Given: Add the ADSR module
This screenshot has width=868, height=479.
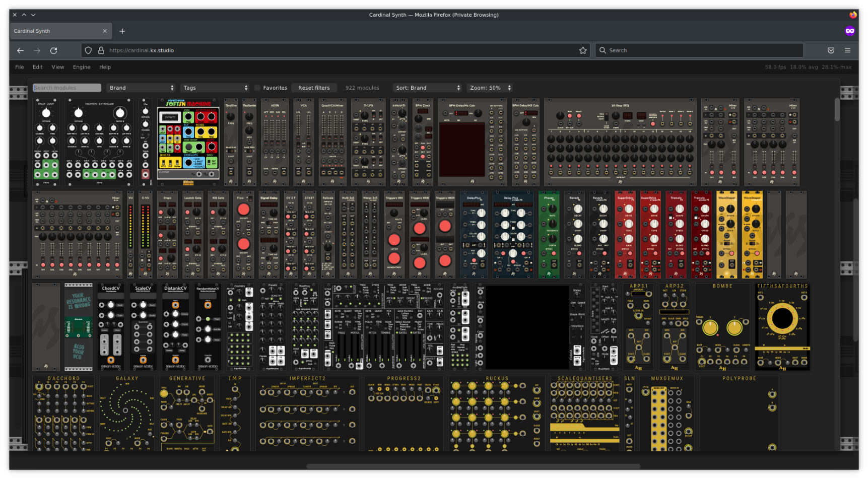Looking at the screenshot, I should 275,142.
